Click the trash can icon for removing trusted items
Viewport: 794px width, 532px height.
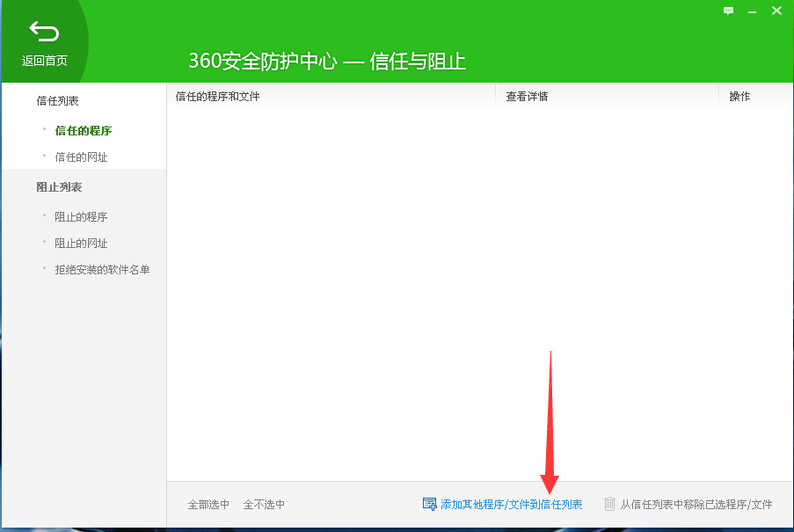coord(610,504)
